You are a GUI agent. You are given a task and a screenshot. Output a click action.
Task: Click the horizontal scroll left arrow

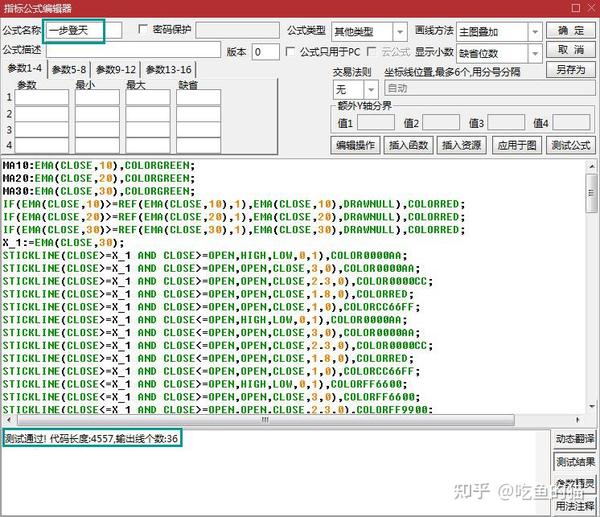coord(9,420)
